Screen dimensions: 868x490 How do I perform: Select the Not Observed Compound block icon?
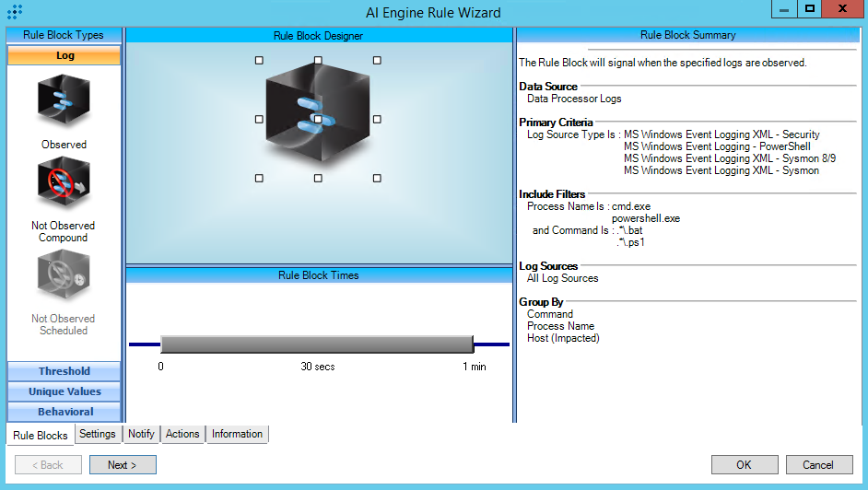(x=64, y=183)
